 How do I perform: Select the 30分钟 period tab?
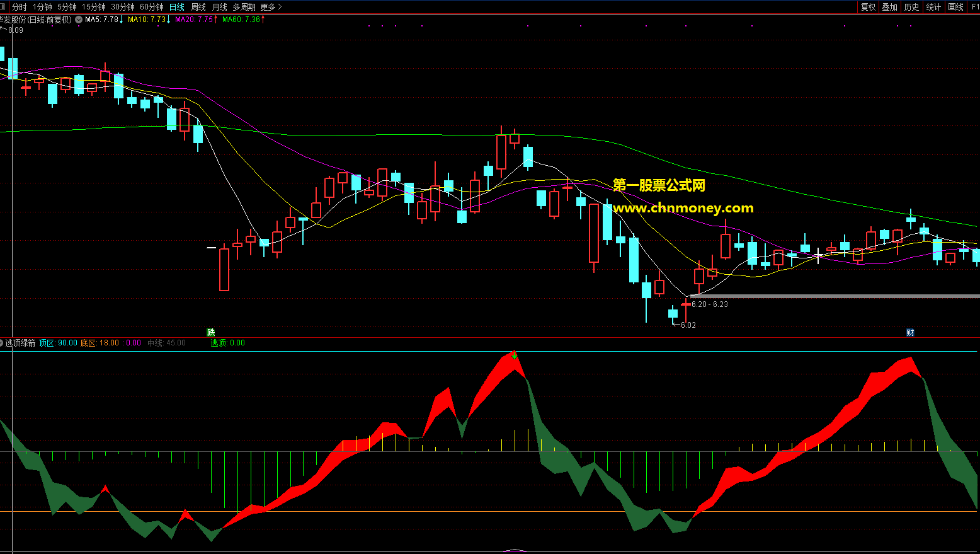click(x=123, y=7)
